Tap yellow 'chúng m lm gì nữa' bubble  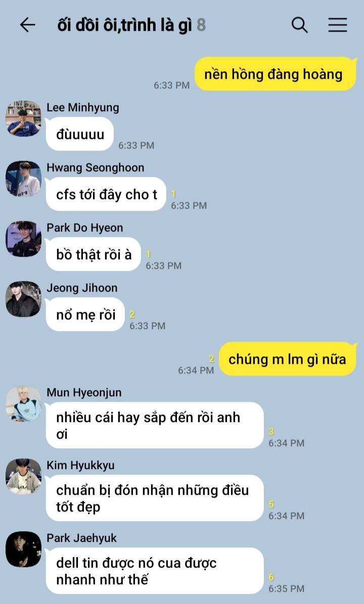coord(287,359)
